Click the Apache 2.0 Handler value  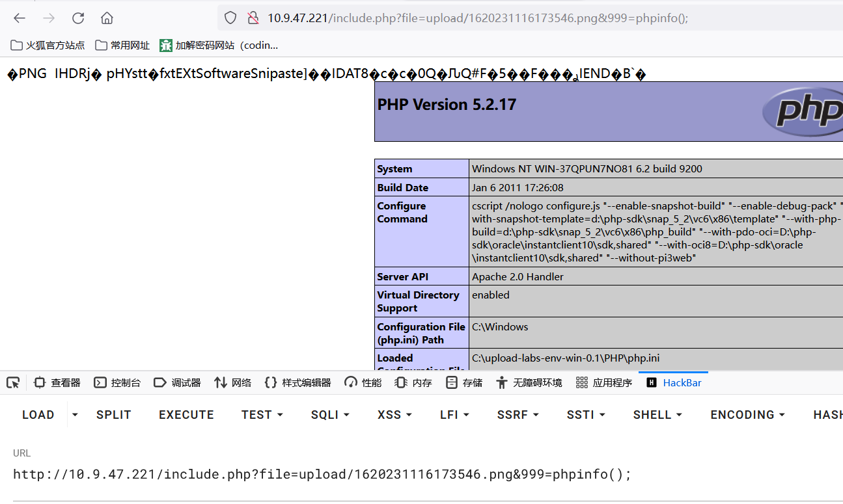(x=518, y=276)
